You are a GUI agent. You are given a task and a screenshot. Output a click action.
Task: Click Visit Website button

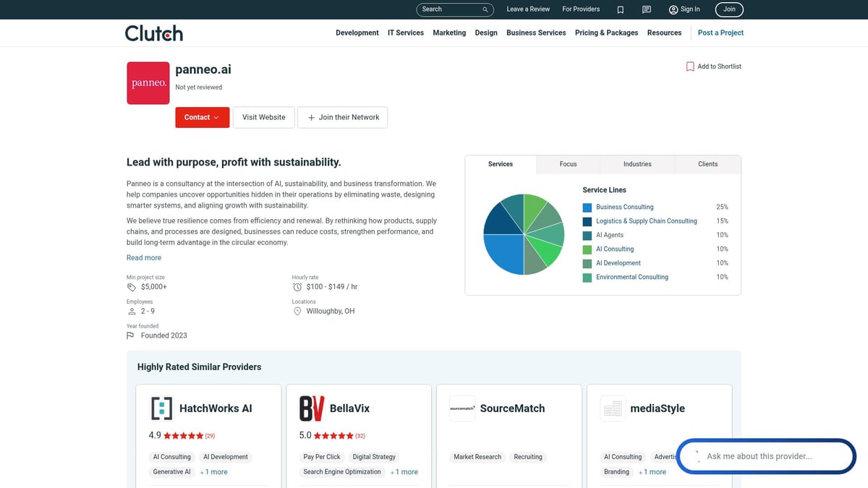click(x=263, y=117)
